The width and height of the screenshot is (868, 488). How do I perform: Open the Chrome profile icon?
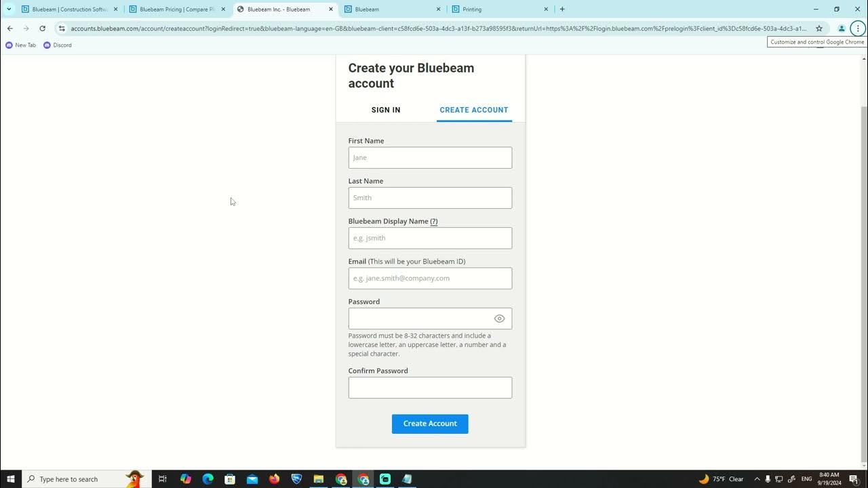pos(842,28)
